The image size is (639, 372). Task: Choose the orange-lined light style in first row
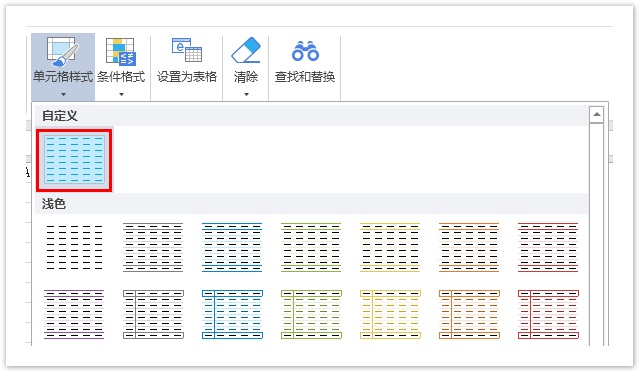[469, 247]
